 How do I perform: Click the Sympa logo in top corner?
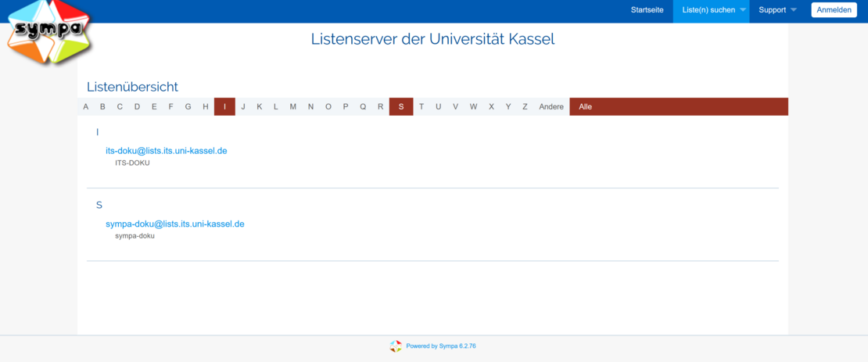49,31
